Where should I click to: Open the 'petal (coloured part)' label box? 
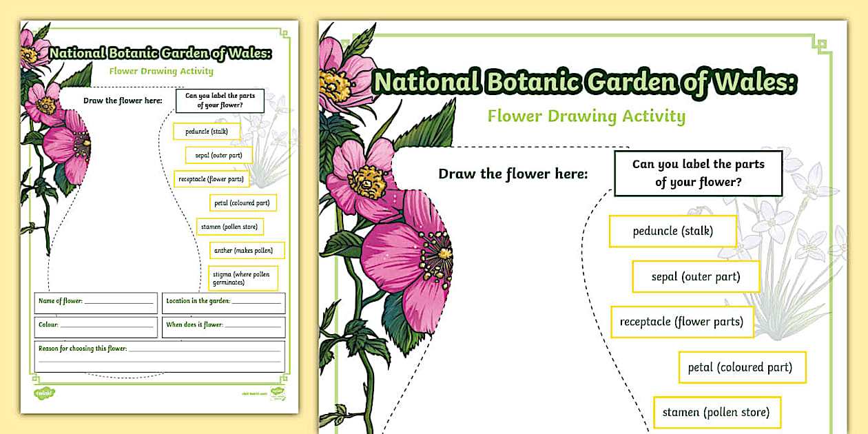pyautogui.click(x=742, y=367)
